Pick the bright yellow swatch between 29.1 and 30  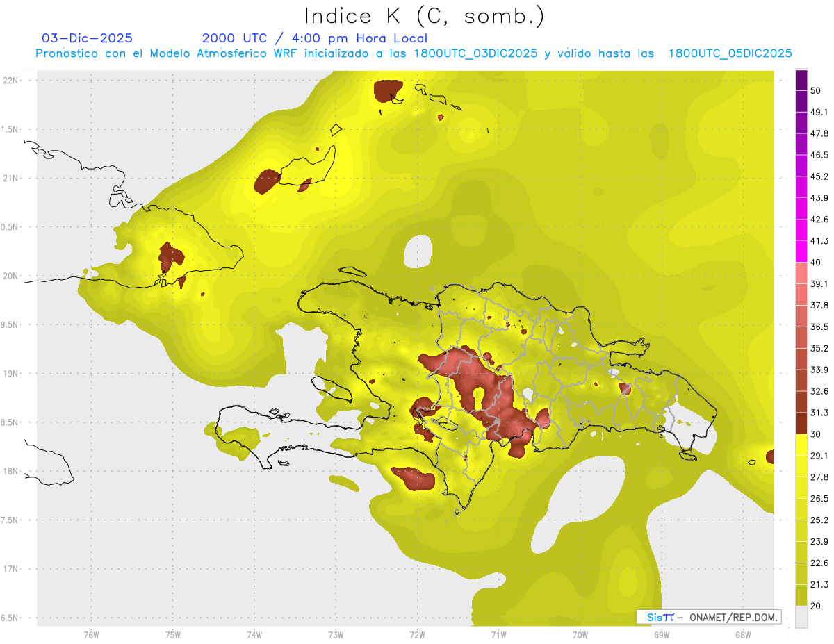click(801, 445)
